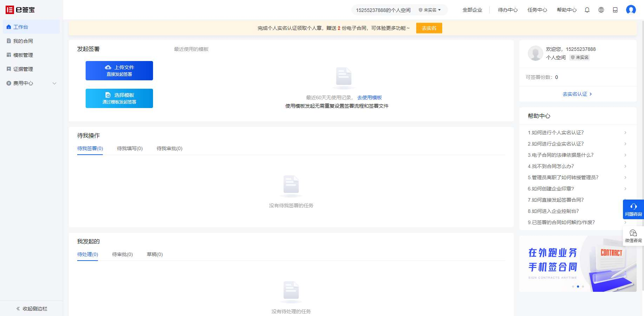Click 去实名认证 link in profile card
644x316 pixels.
click(x=577, y=94)
